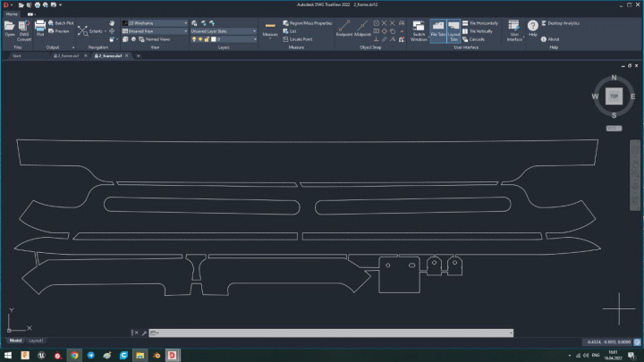Cascade the open windows
The height and width of the screenshot is (362, 644).
(473, 39)
